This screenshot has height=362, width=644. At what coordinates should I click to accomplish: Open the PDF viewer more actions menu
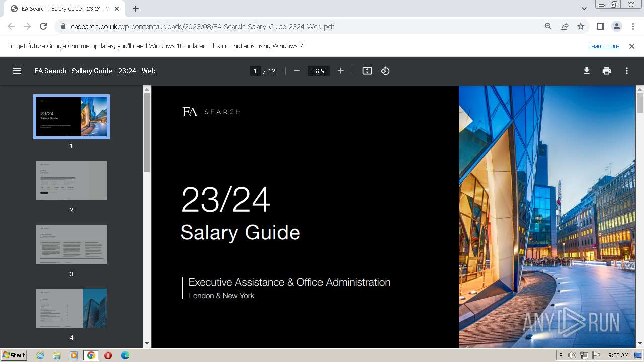(627, 71)
